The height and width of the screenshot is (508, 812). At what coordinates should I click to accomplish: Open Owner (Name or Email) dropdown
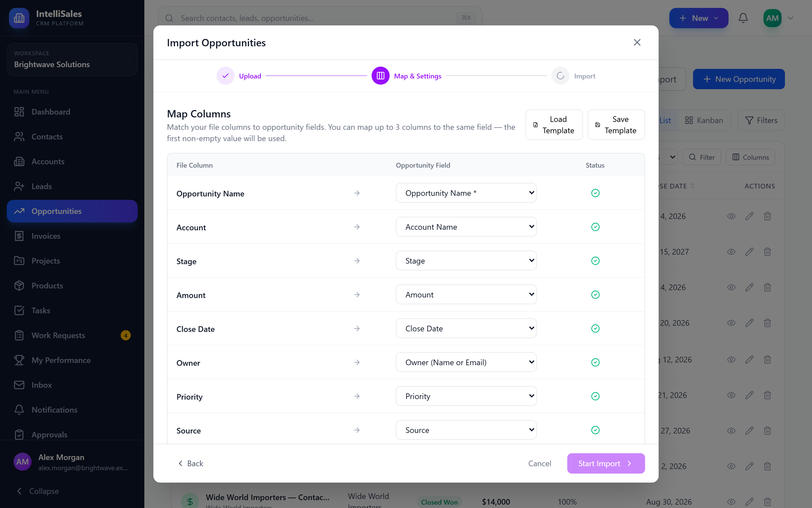point(466,362)
